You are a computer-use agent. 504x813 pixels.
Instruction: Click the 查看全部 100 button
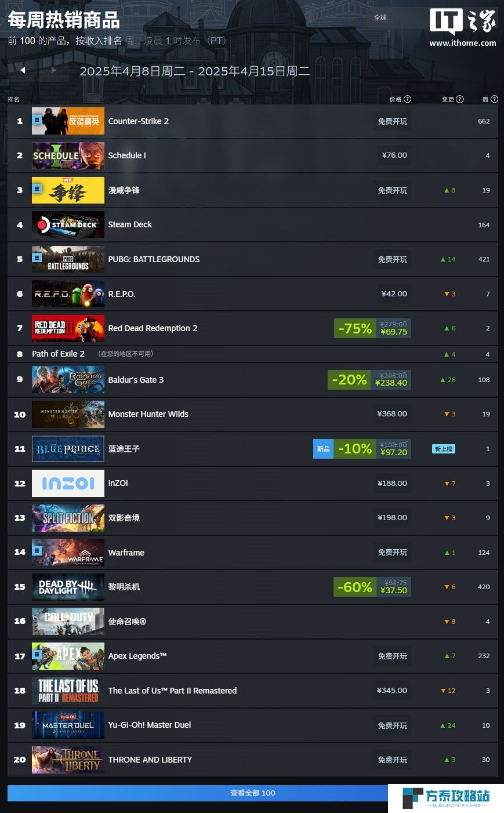pos(253,793)
